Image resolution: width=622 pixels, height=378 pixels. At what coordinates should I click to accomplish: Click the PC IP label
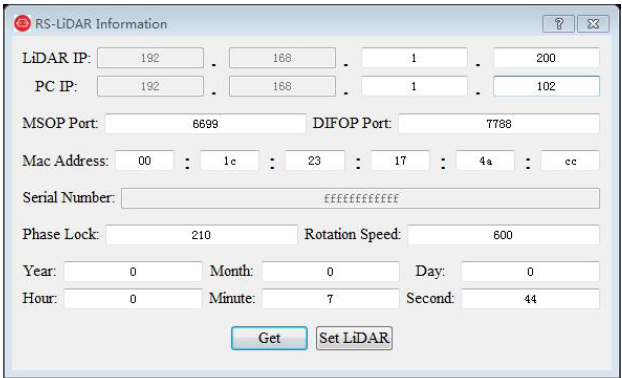point(56,86)
